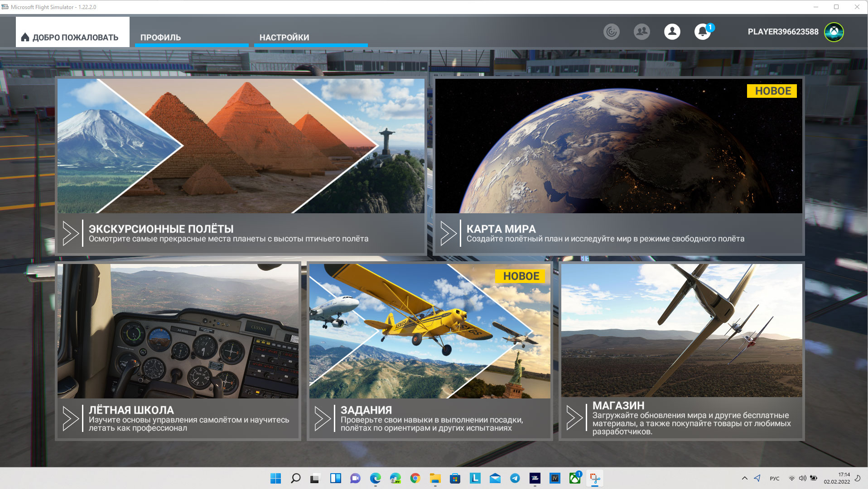
Task: Click the activity spiral icon in header
Action: [x=612, y=32]
